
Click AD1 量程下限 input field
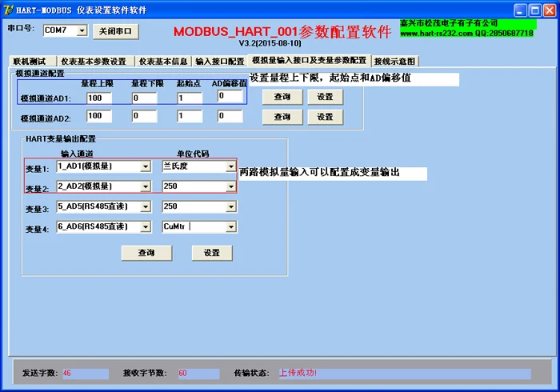pos(144,98)
